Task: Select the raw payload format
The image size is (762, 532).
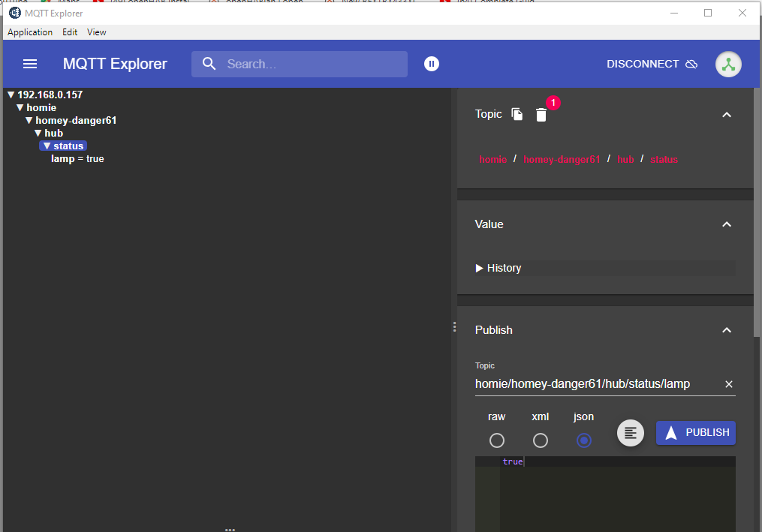Action: pyautogui.click(x=497, y=440)
